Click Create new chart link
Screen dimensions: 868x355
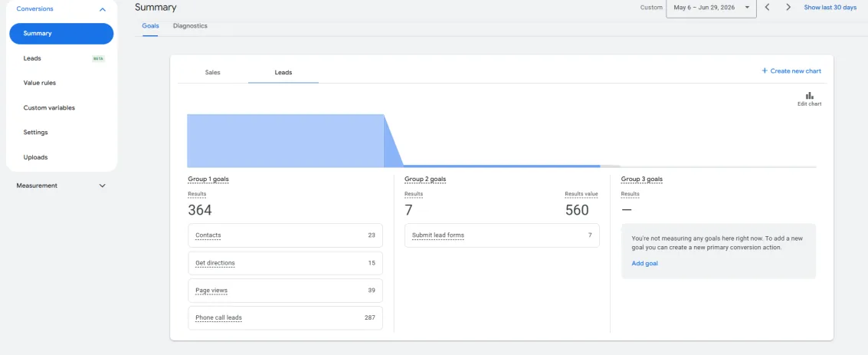[795, 71]
